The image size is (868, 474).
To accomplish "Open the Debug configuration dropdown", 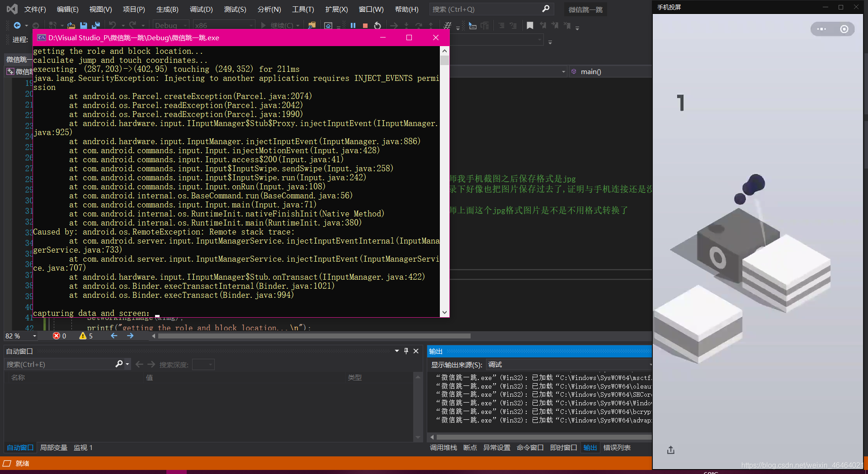I will pyautogui.click(x=171, y=26).
